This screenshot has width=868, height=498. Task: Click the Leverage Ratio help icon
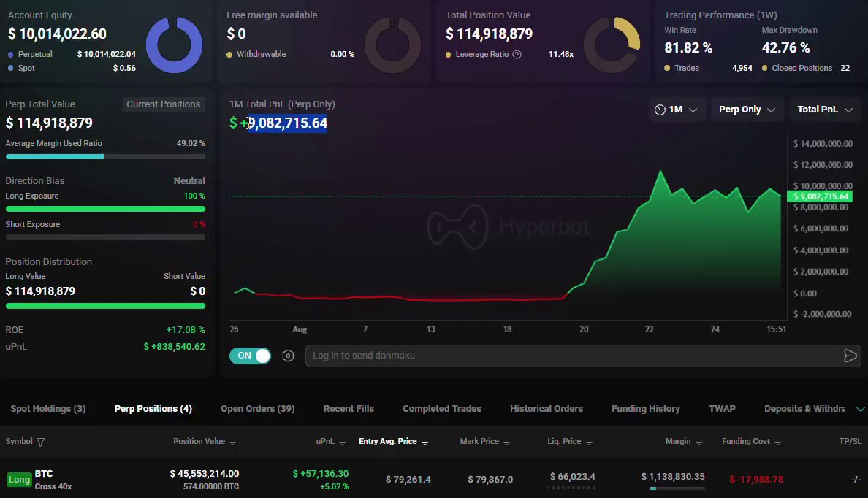(517, 54)
